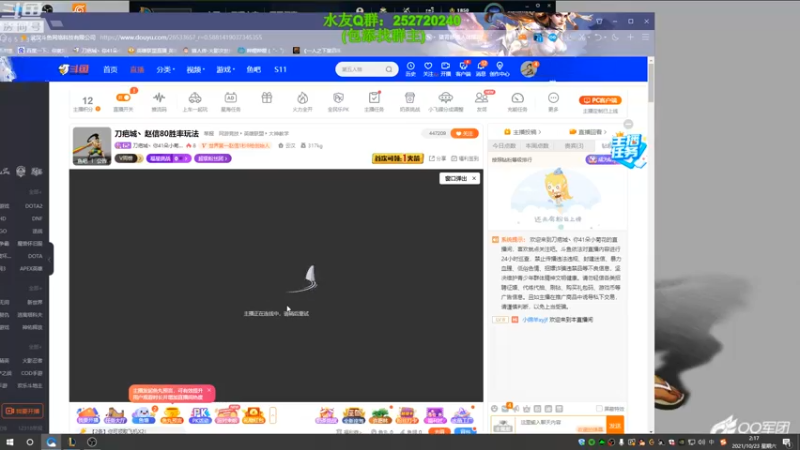800x450 pixels.
Task: Click the 福利签到 link
Action: pyautogui.click(x=465, y=159)
